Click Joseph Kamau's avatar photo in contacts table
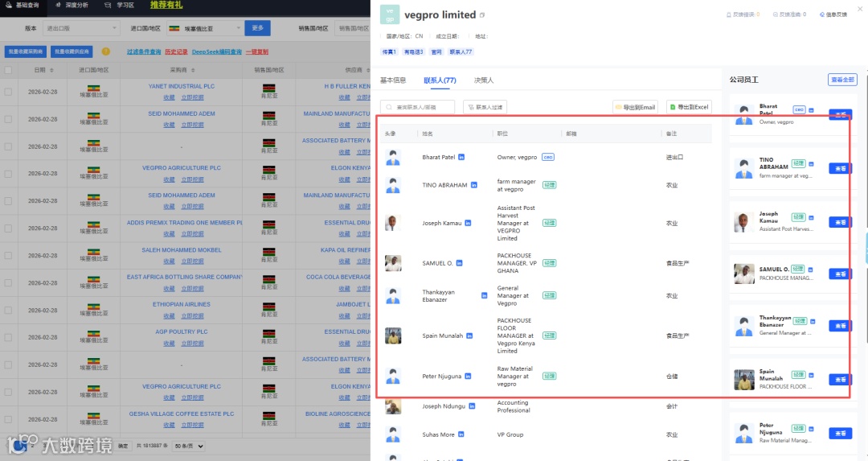The width and height of the screenshot is (868, 461). click(393, 224)
